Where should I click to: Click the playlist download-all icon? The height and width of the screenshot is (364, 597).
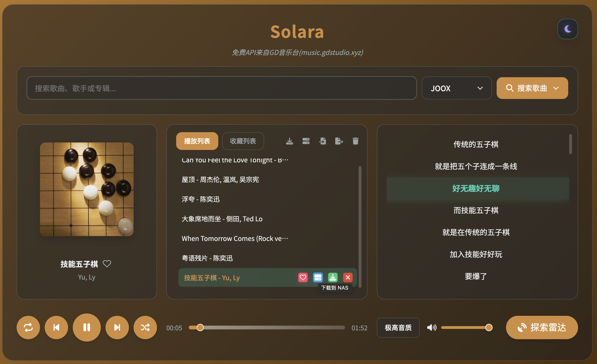point(289,141)
